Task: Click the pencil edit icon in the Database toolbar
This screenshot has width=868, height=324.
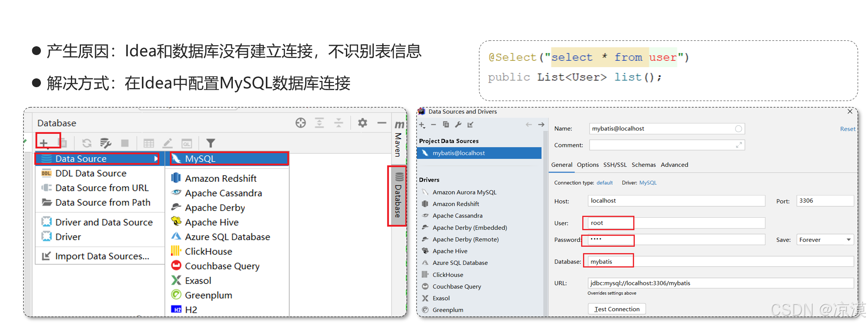Action: pos(167,143)
